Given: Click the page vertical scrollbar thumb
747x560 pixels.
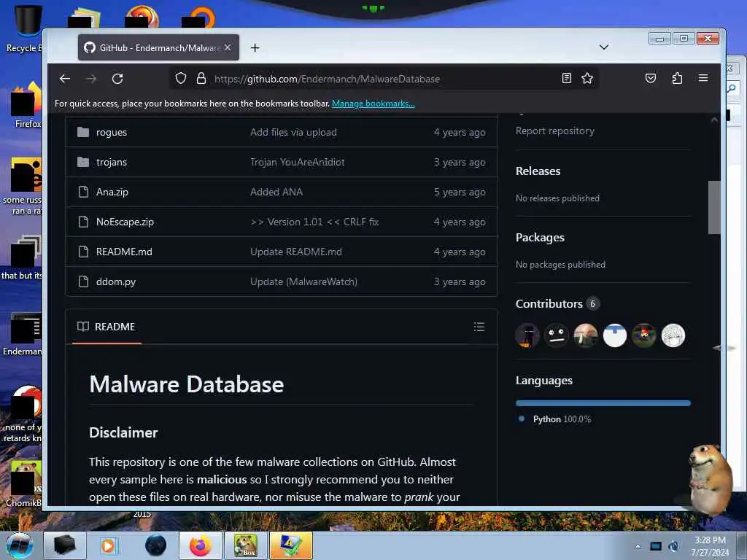Looking at the screenshot, I should [714, 208].
